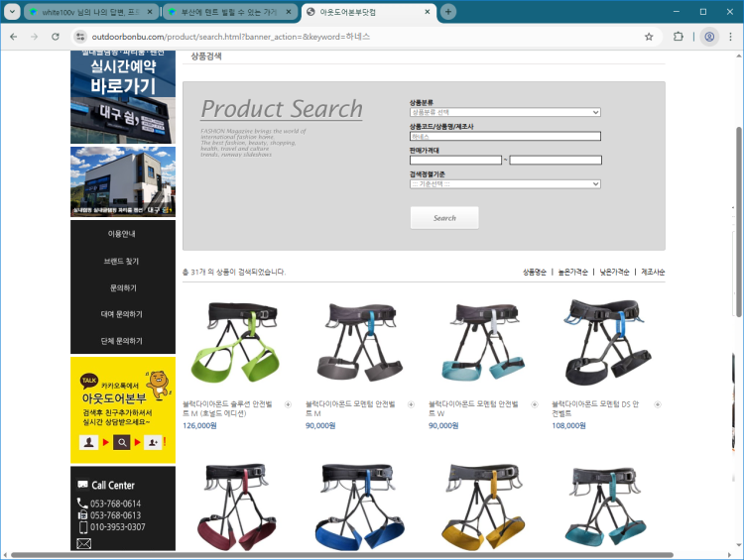Open site information icon in address bar
Viewport: 744px width, 560px height.
point(80,37)
